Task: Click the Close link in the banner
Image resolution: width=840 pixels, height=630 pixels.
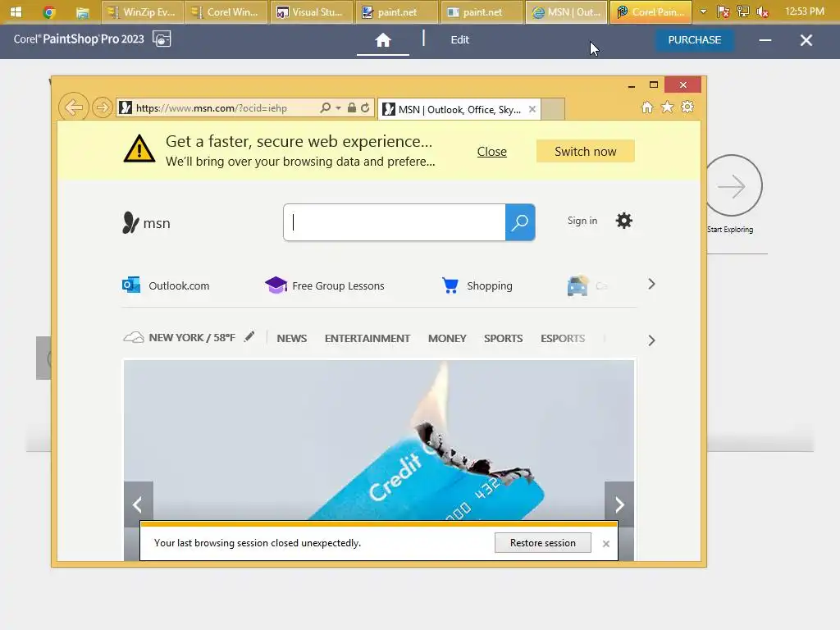Action: (x=492, y=152)
